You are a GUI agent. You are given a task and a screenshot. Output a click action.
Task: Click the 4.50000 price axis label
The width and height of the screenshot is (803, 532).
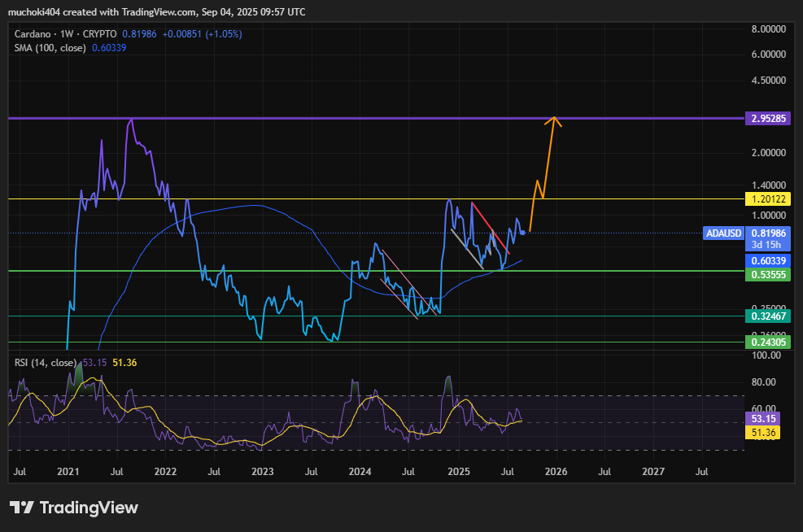768,80
